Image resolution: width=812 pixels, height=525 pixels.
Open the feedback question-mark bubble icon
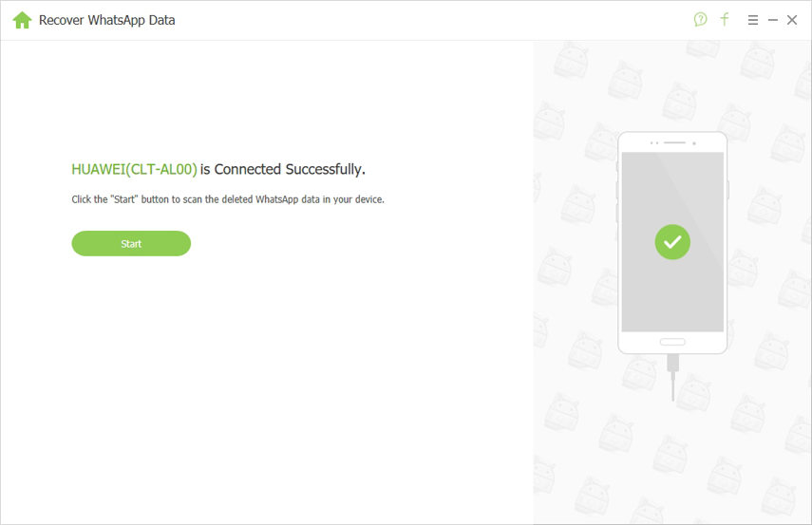pyautogui.click(x=700, y=20)
